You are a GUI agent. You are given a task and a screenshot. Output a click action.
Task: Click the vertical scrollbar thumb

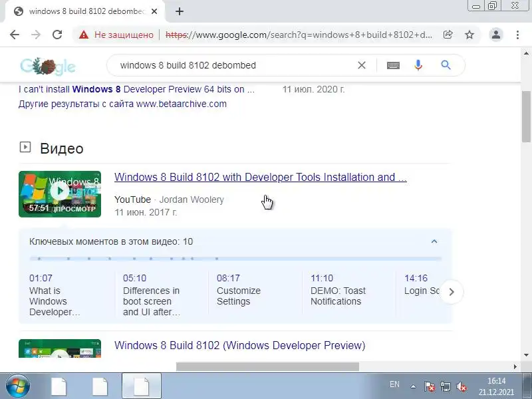tap(526, 116)
